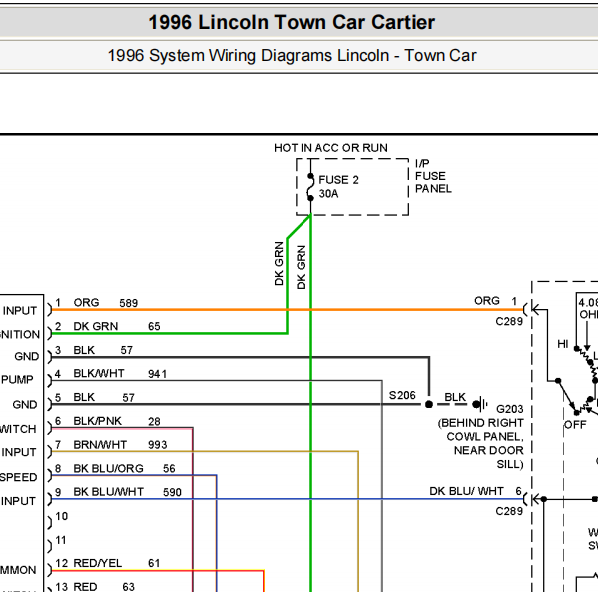Select the empty pin number '10'

point(61,516)
